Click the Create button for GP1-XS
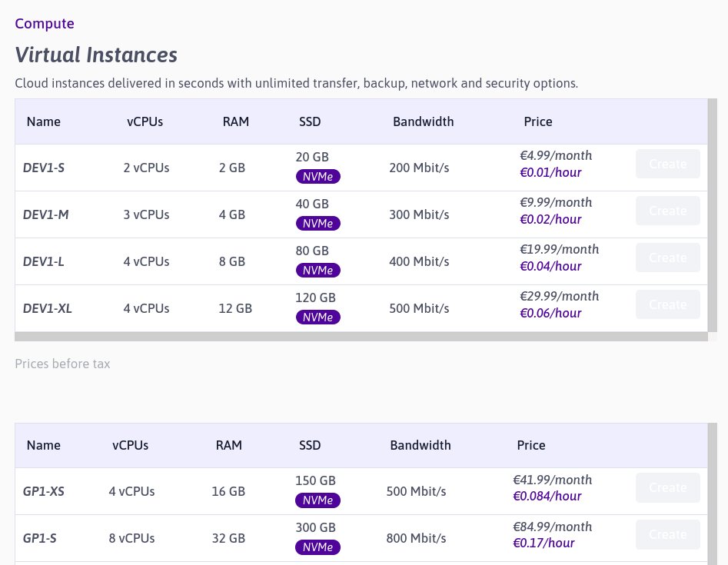This screenshot has width=728, height=565. tap(667, 487)
